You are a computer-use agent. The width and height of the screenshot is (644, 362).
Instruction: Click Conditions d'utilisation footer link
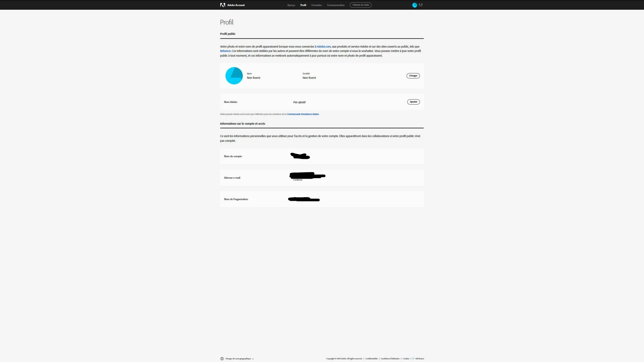(x=390, y=359)
